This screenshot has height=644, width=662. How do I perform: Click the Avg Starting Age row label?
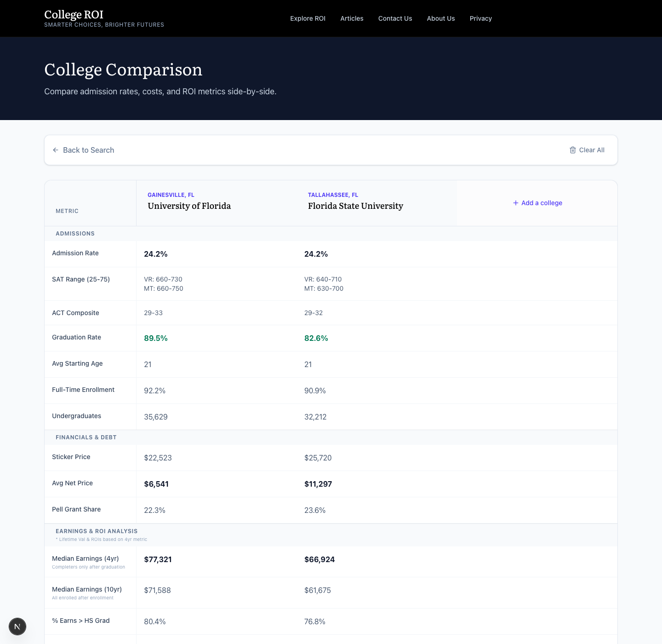[77, 363]
